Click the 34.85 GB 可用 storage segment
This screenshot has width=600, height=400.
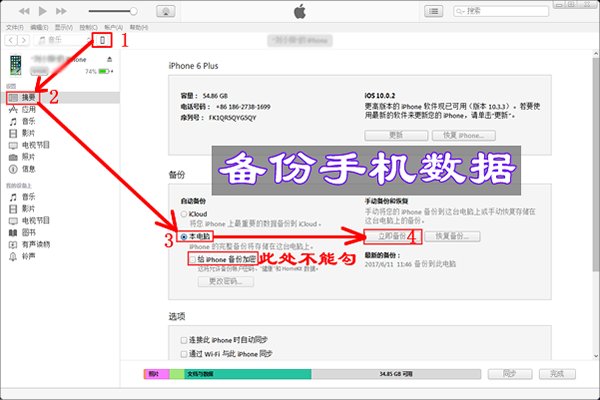(x=396, y=374)
